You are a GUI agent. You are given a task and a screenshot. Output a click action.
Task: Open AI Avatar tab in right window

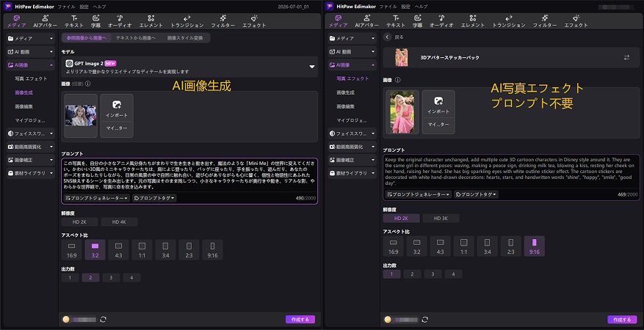pyautogui.click(x=366, y=21)
